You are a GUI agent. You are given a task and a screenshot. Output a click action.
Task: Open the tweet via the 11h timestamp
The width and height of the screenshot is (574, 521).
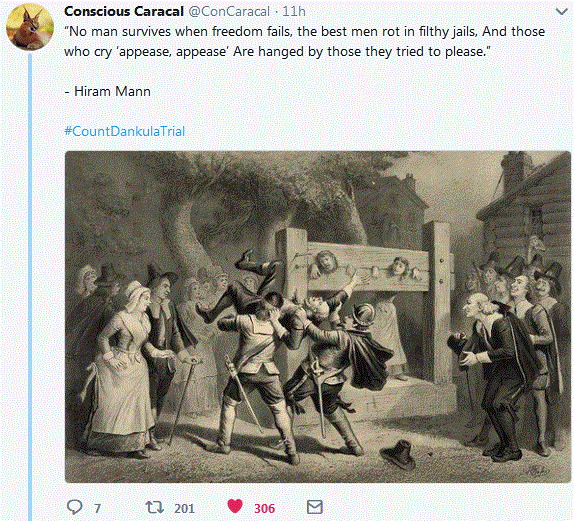(294, 11)
